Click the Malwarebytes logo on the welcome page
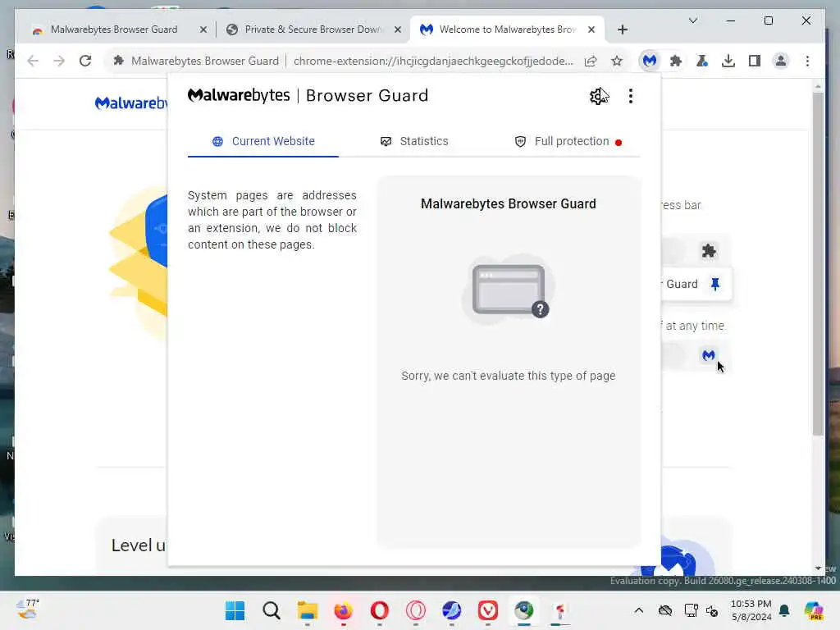Screen dimensions: 840x630 [x=130, y=103]
